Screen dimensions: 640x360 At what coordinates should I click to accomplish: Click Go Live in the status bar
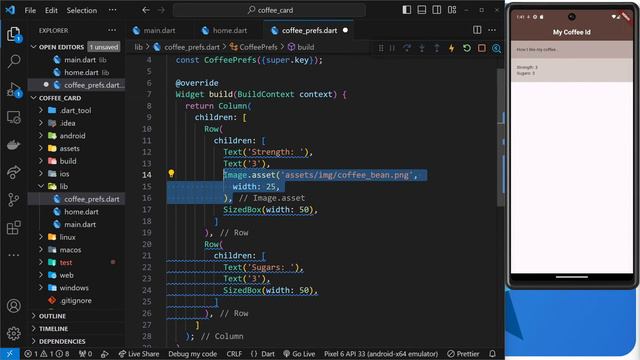point(299,354)
